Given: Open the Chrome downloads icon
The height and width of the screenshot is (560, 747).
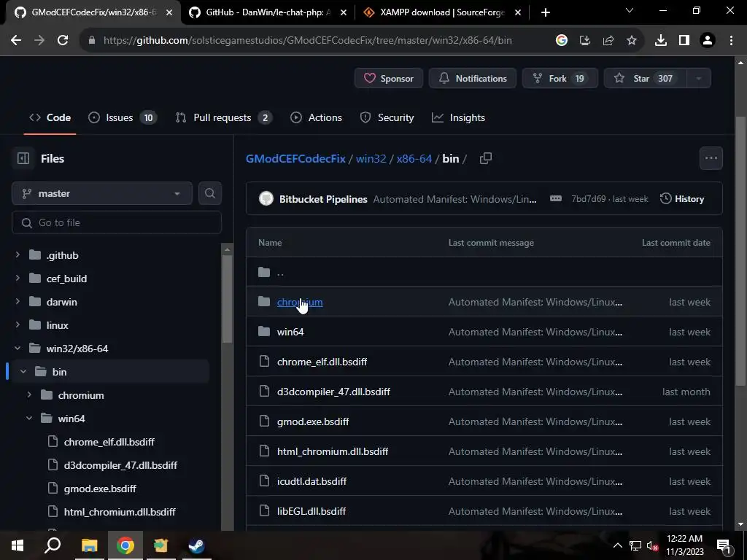Looking at the screenshot, I should pos(661,41).
